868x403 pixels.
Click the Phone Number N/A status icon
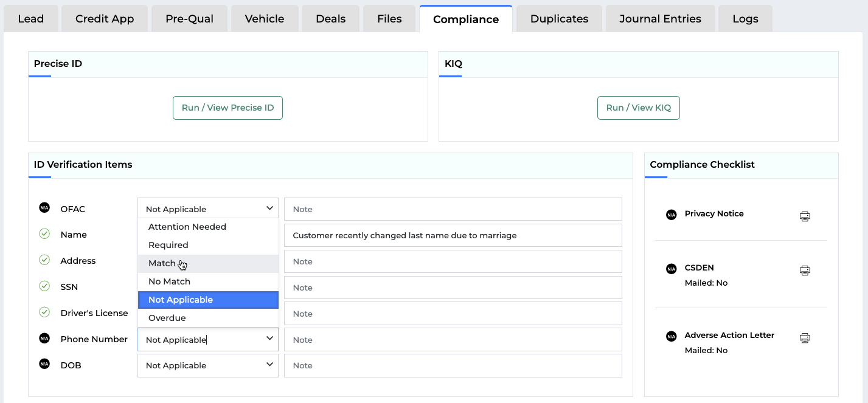(44, 339)
